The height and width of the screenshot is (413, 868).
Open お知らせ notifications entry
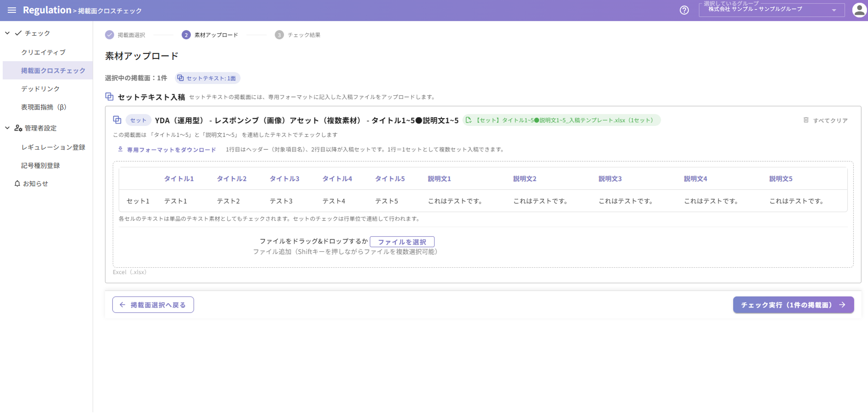[x=36, y=184]
